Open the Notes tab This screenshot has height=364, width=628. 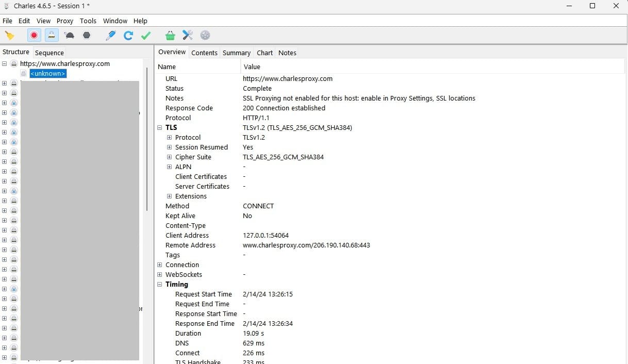click(x=287, y=53)
